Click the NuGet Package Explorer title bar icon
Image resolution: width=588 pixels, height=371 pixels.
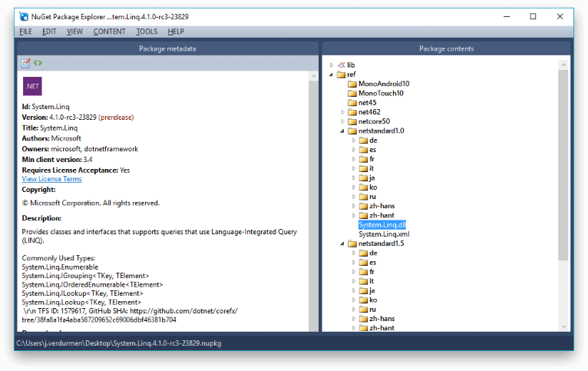(x=25, y=16)
